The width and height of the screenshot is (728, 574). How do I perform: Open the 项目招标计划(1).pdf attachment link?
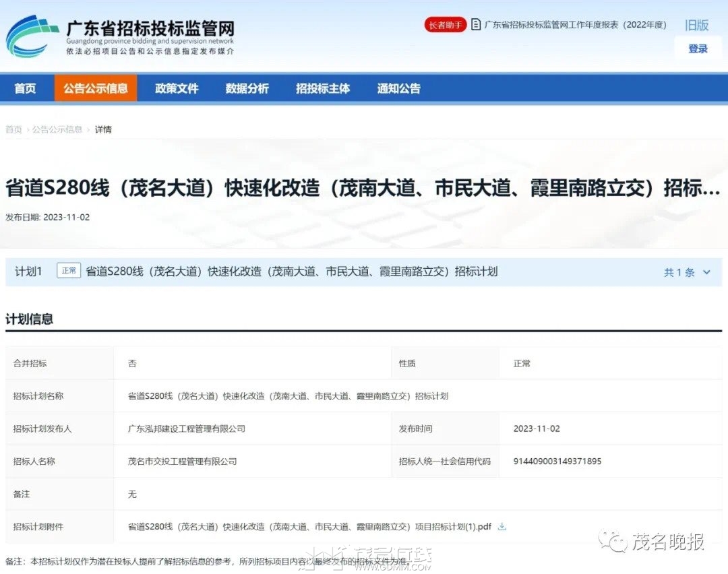click(309, 527)
